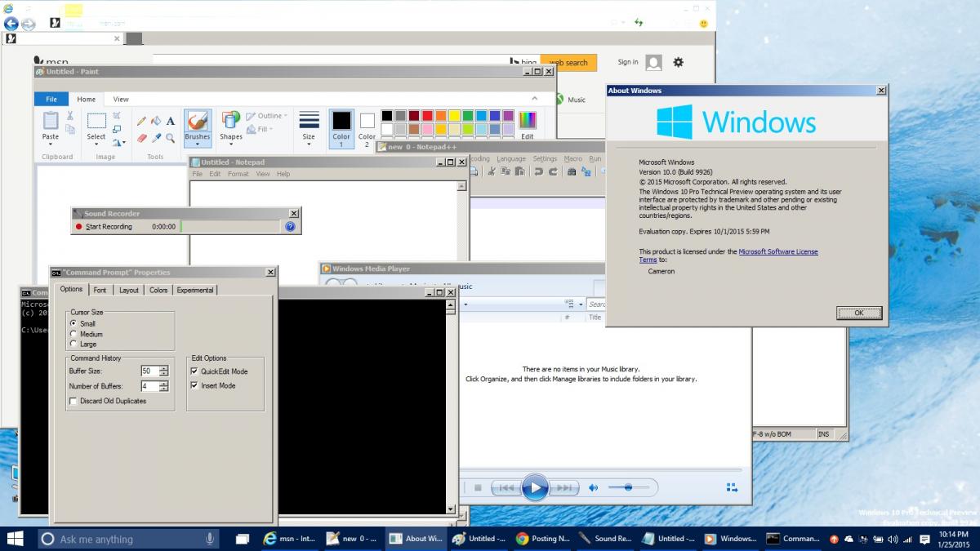The height and width of the screenshot is (551, 980).
Task: Switch to the Layout tab in Properties
Action: (129, 290)
